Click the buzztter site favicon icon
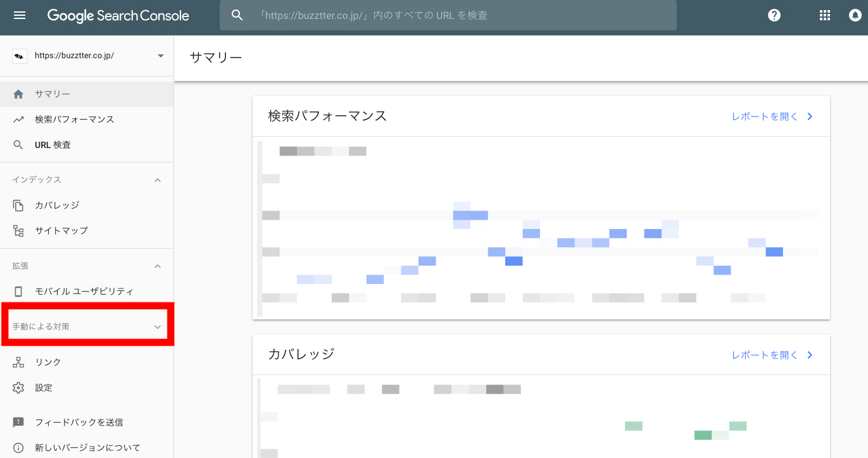The image size is (868, 458). (x=20, y=56)
